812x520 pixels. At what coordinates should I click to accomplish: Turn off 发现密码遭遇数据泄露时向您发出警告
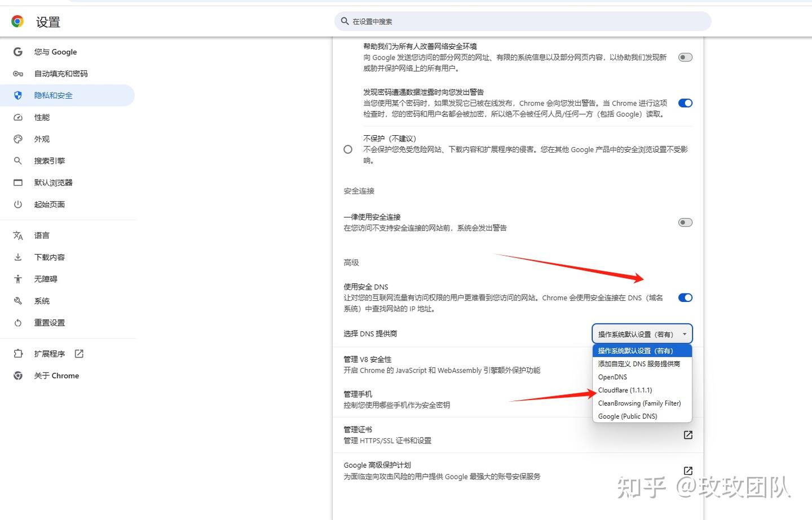(685, 103)
